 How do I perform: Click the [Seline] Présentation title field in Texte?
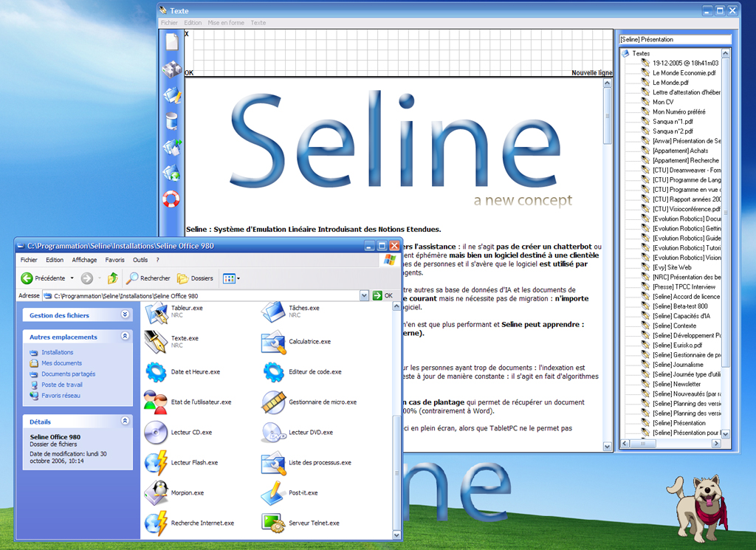tap(675, 40)
